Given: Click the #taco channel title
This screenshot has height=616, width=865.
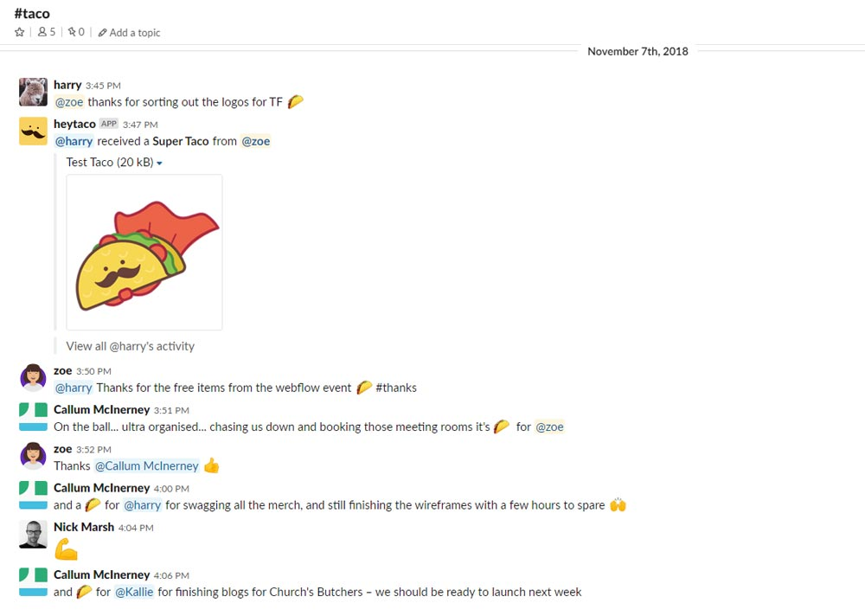Looking at the screenshot, I should pyautogui.click(x=32, y=14).
